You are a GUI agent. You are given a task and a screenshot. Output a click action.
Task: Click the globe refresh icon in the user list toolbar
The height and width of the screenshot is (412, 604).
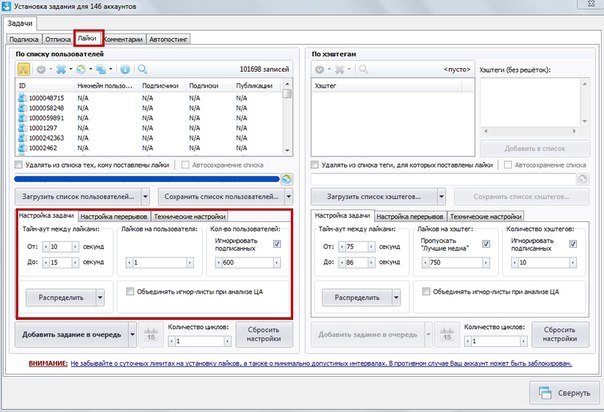(81, 70)
